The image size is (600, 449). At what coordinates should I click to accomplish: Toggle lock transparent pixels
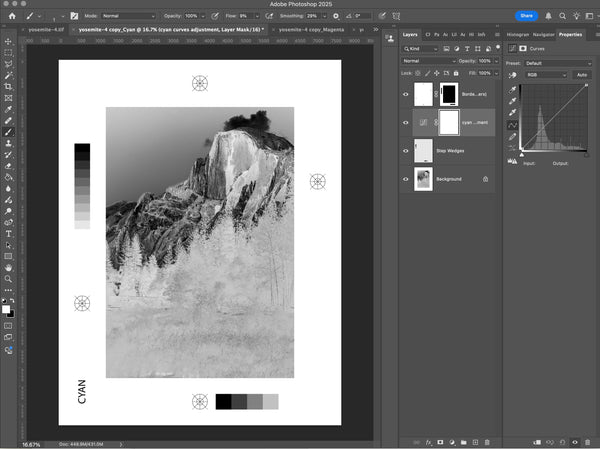[x=418, y=73]
